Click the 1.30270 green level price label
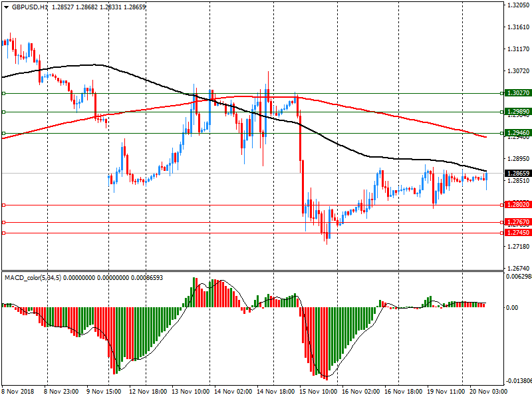The height and width of the screenshot is (399, 532). 518,93
